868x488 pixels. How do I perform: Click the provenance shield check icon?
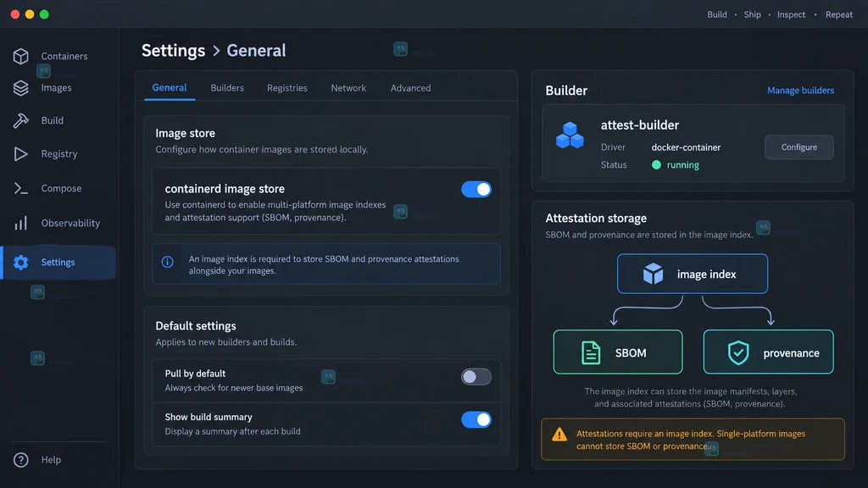(738, 352)
